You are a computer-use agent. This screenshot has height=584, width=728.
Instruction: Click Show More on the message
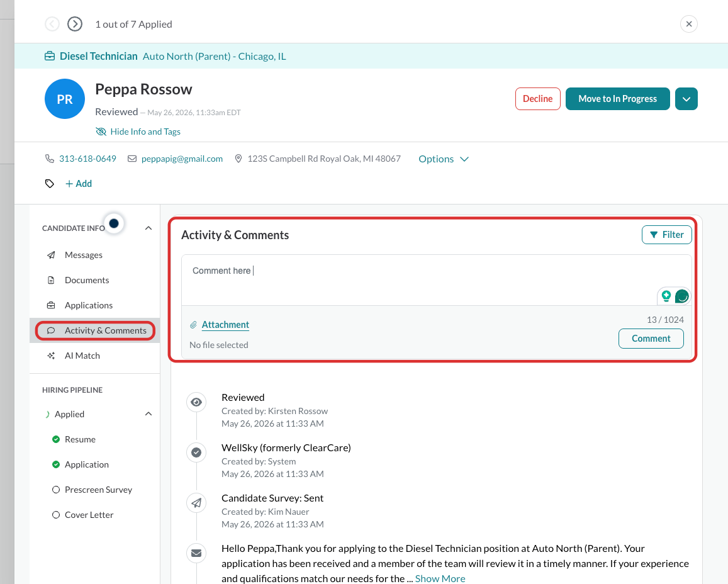440,578
